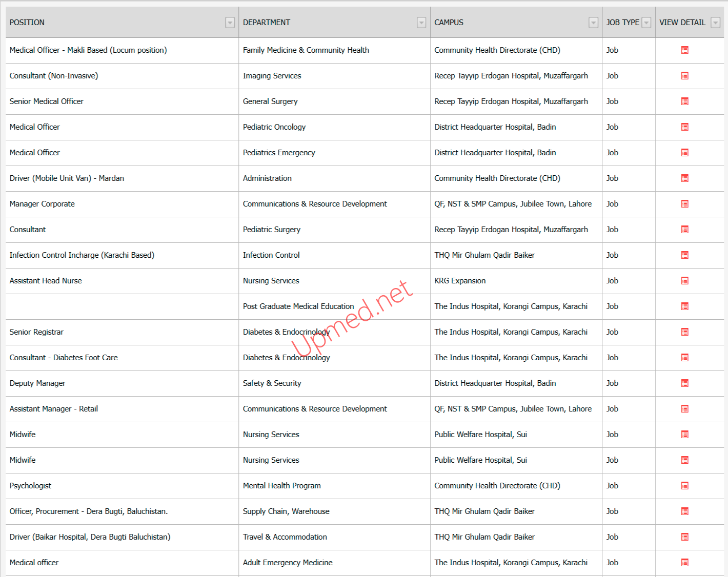The width and height of the screenshot is (728, 577).
Task: View detail for Officer, Procurement Dera Bugti
Action: point(684,511)
